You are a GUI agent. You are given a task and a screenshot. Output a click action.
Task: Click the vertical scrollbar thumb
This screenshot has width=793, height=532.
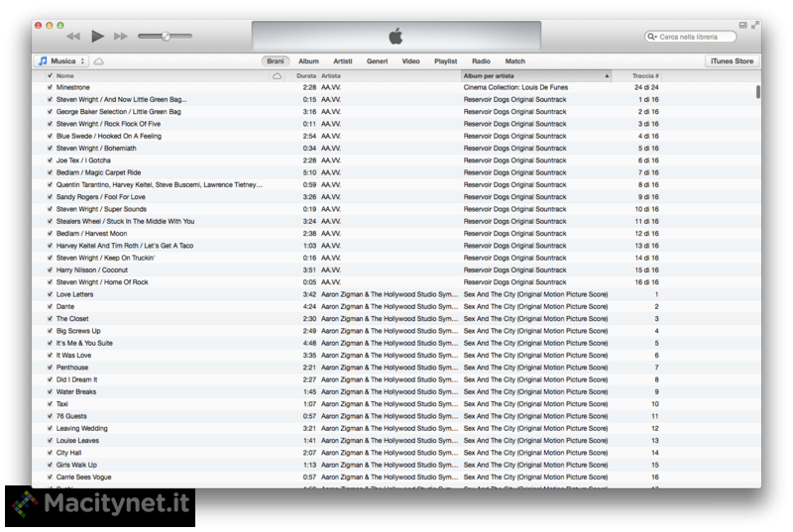pyautogui.click(x=758, y=92)
